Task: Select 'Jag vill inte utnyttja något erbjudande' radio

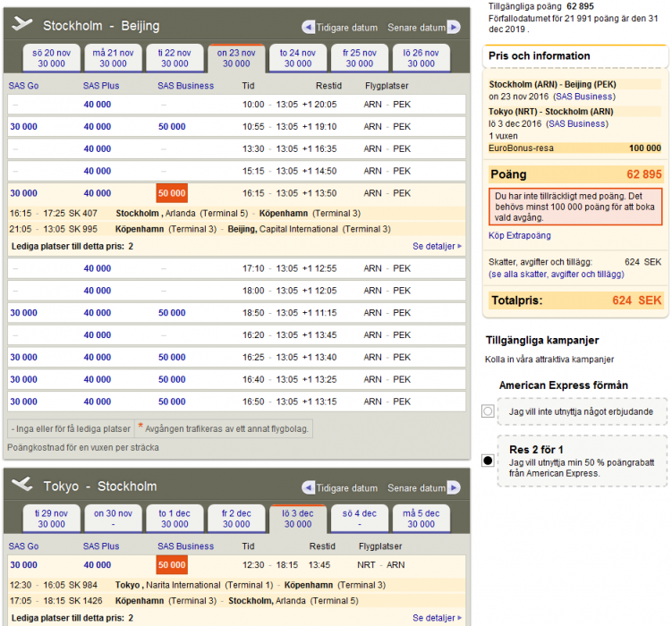Action: [x=488, y=411]
